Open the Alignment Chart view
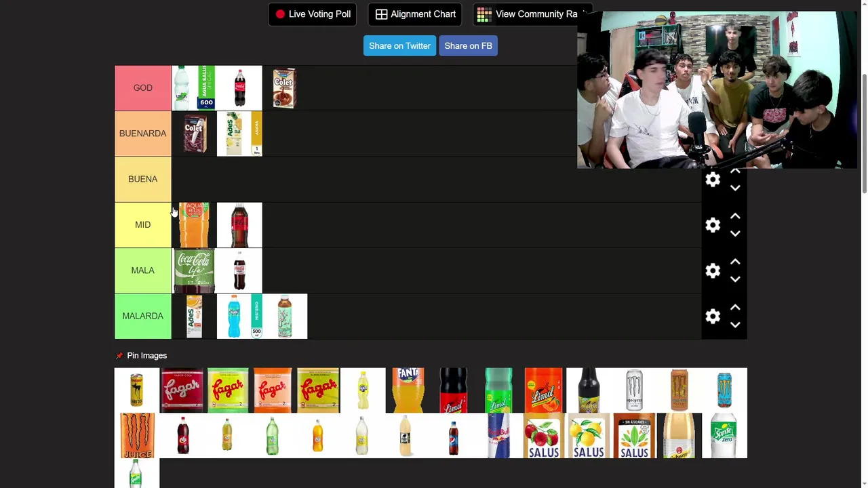This screenshot has width=868, height=488. (415, 14)
